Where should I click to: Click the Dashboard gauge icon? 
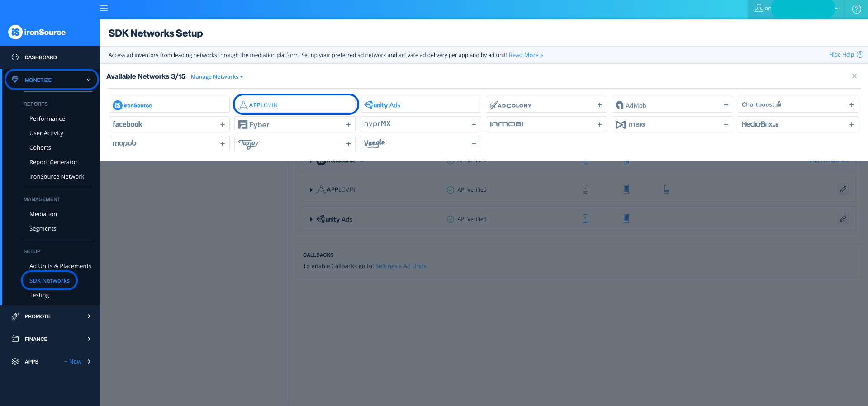[x=15, y=57]
